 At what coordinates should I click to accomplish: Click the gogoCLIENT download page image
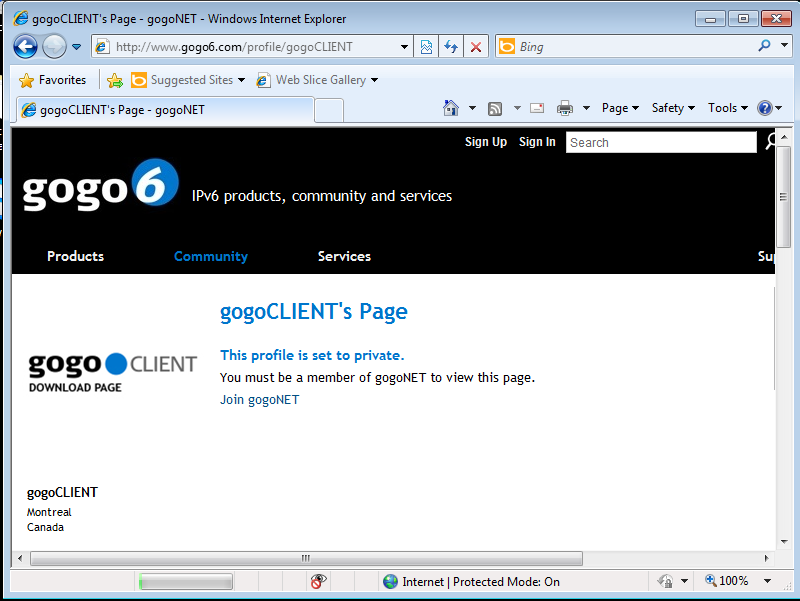point(112,372)
